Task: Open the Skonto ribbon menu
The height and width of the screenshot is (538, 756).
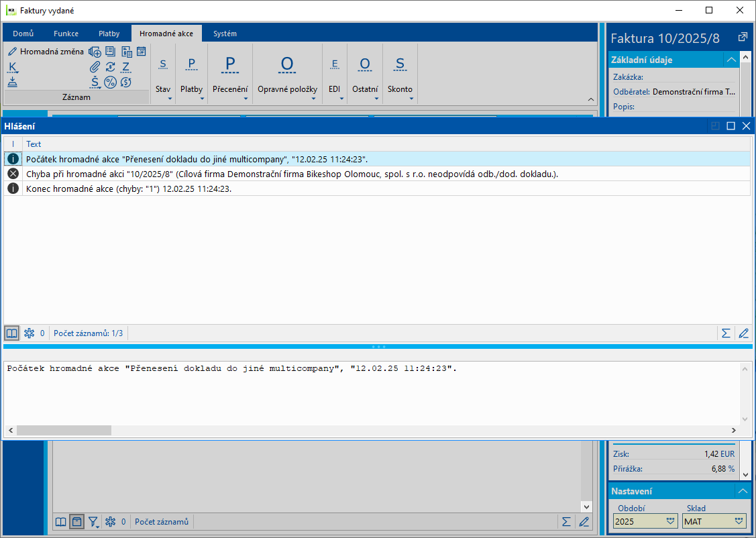Action: (400, 74)
